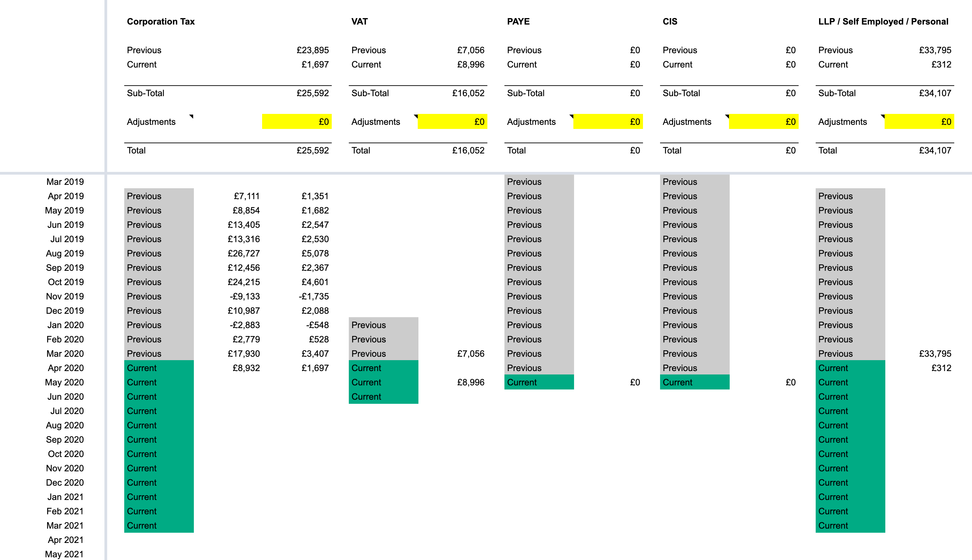Select the £17,930 cell in Mar 2020 row
Image resolution: width=972 pixels, height=560 pixels.
pos(244,354)
